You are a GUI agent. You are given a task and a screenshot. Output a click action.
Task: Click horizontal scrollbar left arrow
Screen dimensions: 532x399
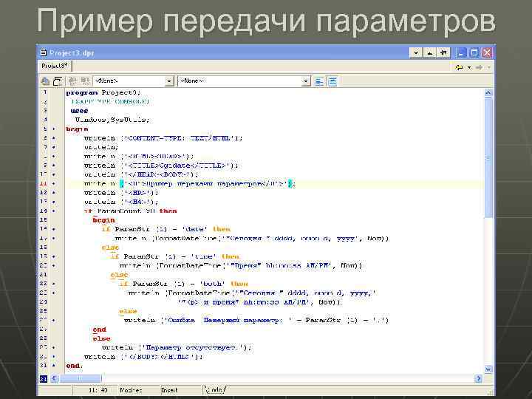click(x=55, y=378)
